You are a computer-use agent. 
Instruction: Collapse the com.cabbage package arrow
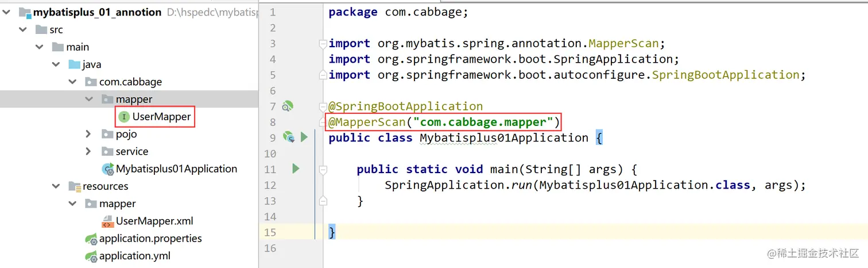tap(72, 82)
